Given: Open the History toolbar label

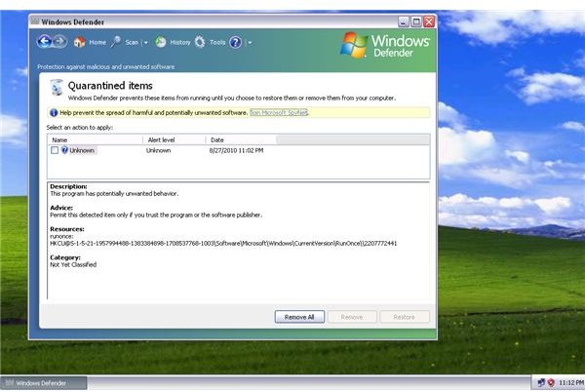Looking at the screenshot, I should 180,42.
